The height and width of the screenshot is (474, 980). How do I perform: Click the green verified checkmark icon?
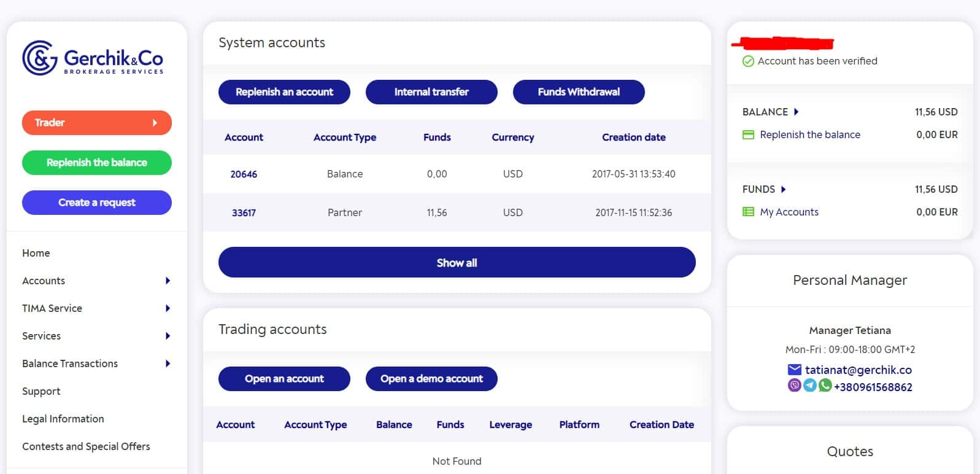748,61
